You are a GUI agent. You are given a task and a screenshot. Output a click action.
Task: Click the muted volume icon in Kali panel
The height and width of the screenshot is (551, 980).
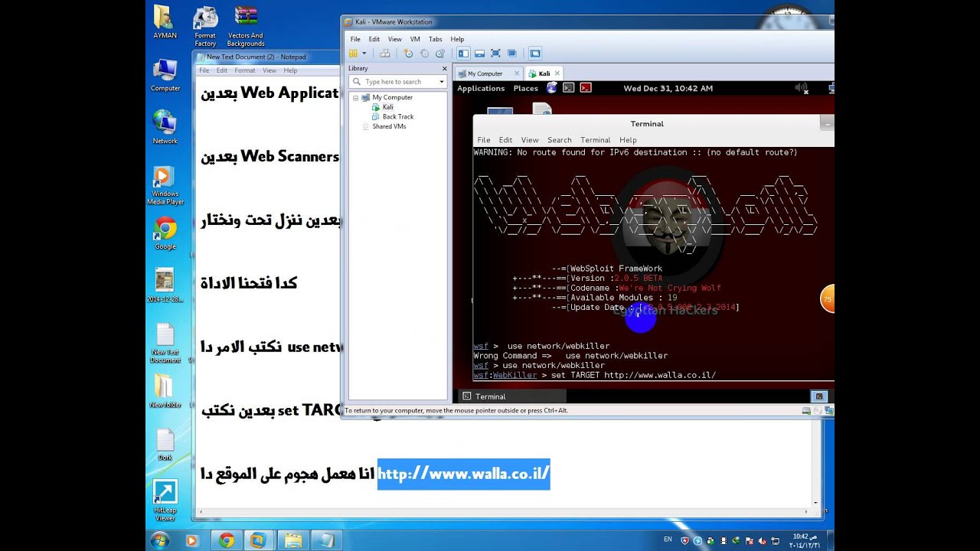coord(801,88)
